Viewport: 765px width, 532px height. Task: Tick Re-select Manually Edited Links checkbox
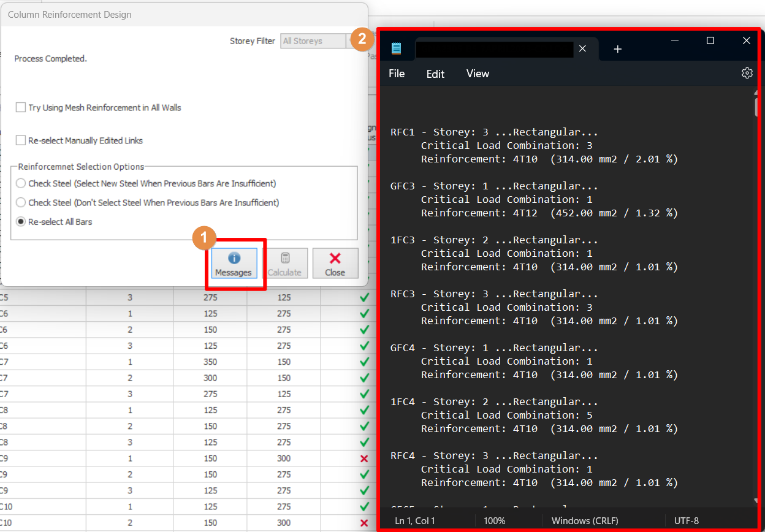(x=21, y=140)
